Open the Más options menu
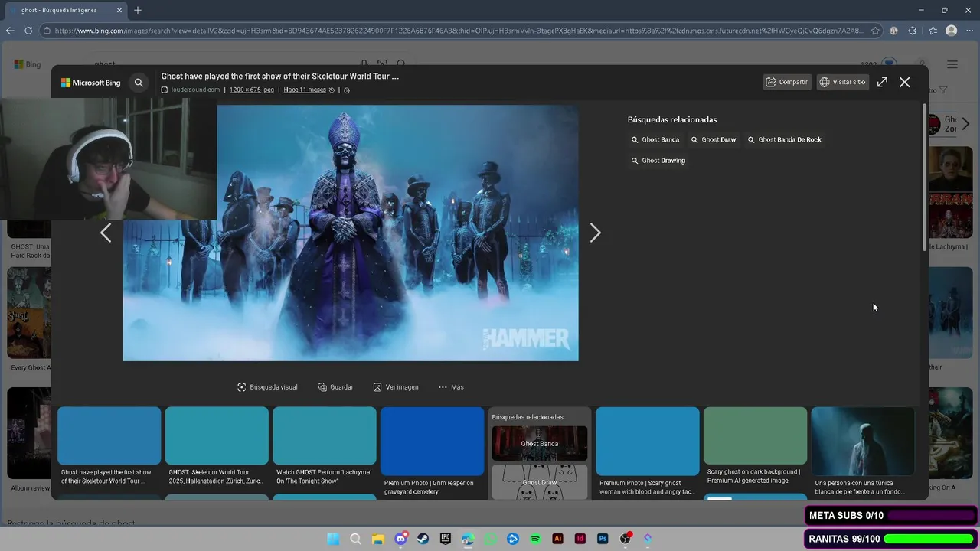Viewport: 980px width, 551px height. tap(451, 387)
